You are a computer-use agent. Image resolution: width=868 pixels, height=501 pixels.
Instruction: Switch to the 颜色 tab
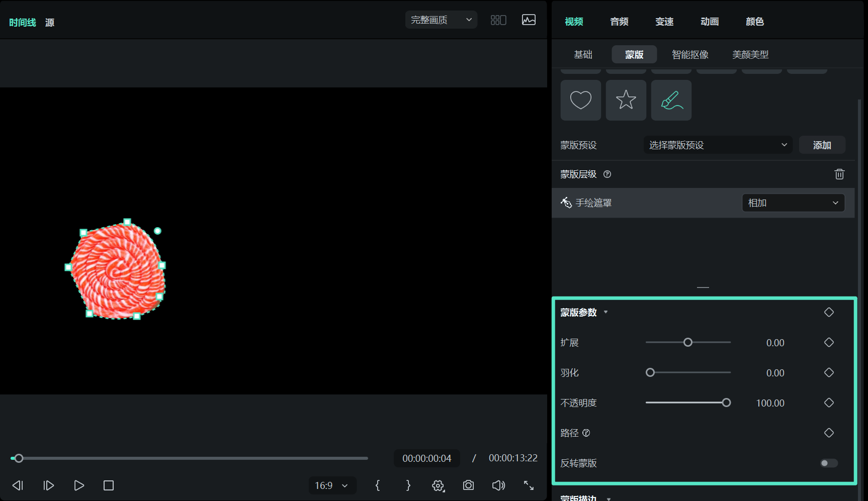(755, 22)
